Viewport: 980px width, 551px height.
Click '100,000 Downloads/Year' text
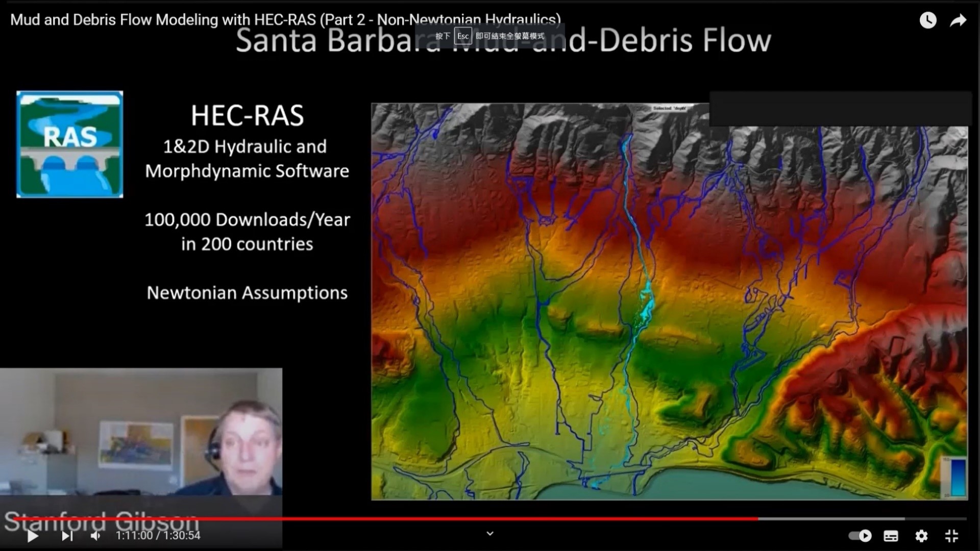point(247,220)
